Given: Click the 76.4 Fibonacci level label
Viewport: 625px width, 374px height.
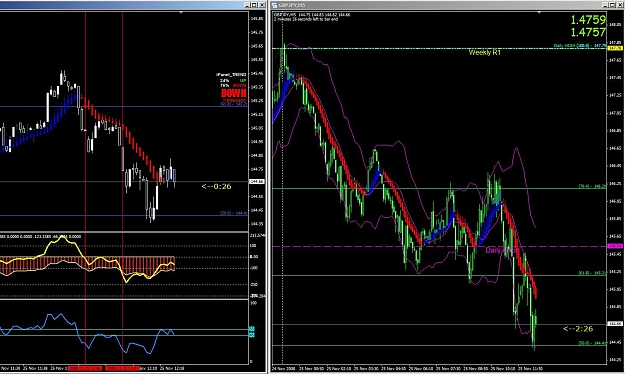Looking at the screenshot, I should 592,186.
